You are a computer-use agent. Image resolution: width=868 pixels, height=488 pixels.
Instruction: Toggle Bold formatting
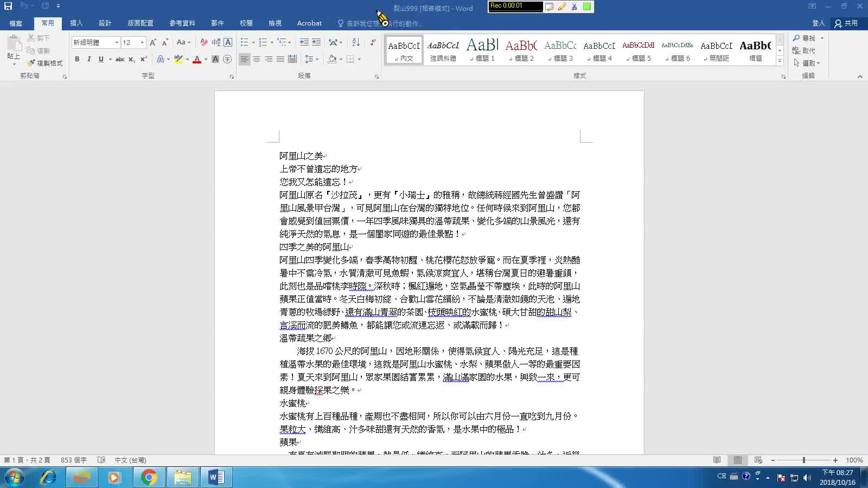77,59
